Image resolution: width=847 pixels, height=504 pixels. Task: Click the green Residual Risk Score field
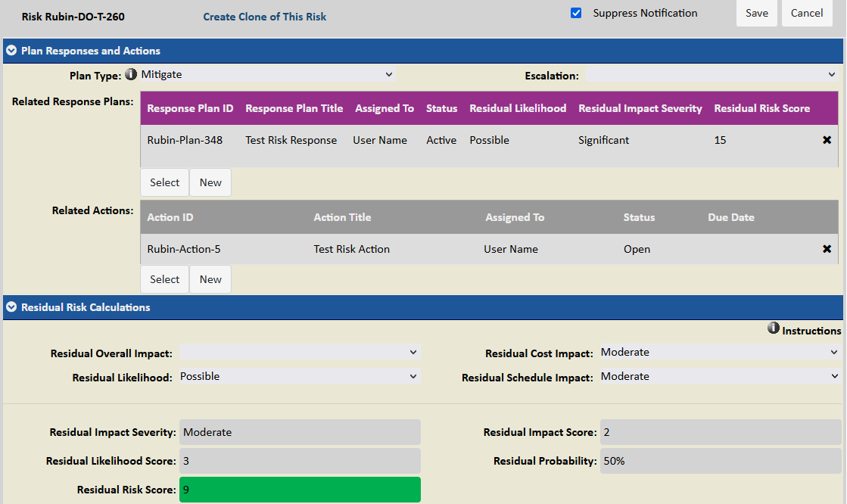tap(299, 490)
